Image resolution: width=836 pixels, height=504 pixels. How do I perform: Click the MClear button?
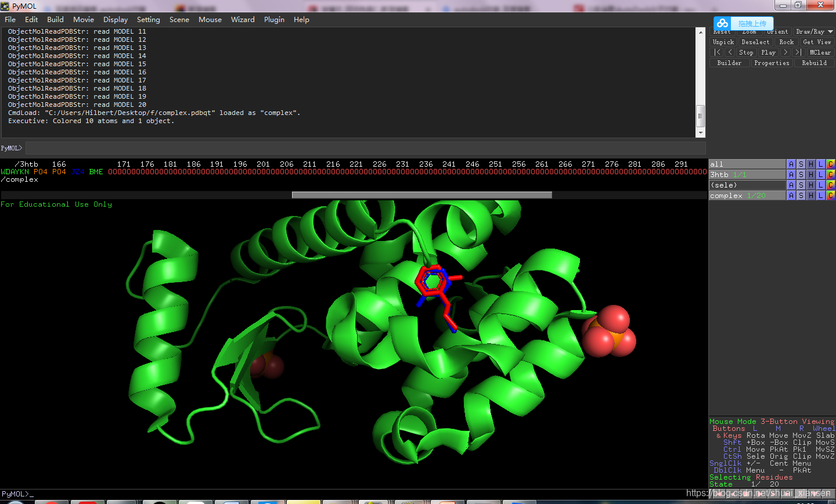pyautogui.click(x=820, y=52)
